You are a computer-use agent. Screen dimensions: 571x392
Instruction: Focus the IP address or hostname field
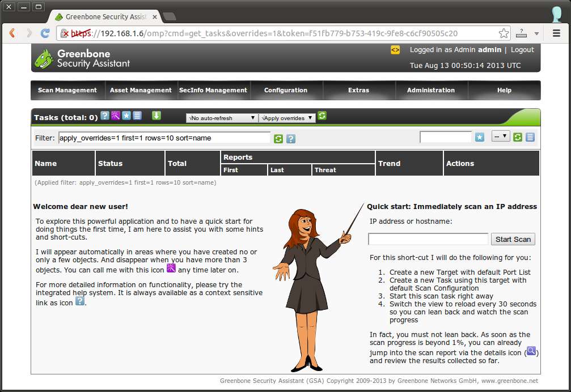coord(428,239)
